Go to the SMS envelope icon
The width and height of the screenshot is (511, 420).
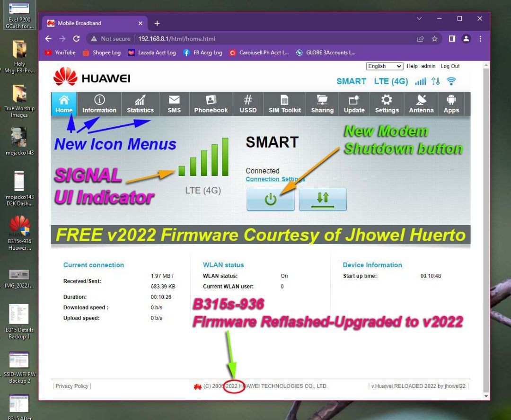[174, 104]
